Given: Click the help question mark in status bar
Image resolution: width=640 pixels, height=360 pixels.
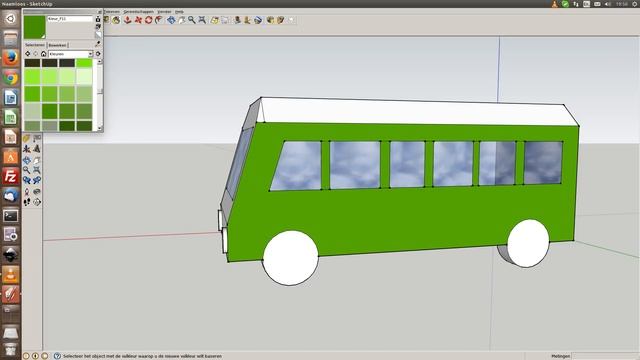Looking at the screenshot, I should pyautogui.click(x=58, y=356).
